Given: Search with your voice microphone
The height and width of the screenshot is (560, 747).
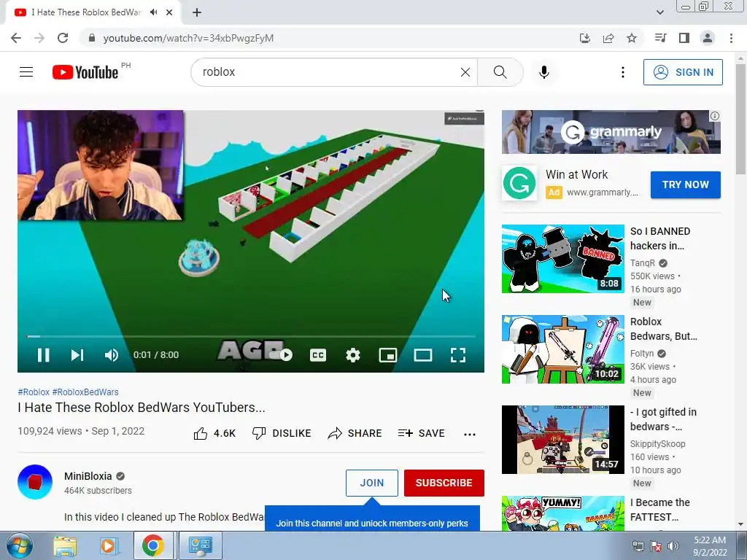Looking at the screenshot, I should (x=544, y=72).
